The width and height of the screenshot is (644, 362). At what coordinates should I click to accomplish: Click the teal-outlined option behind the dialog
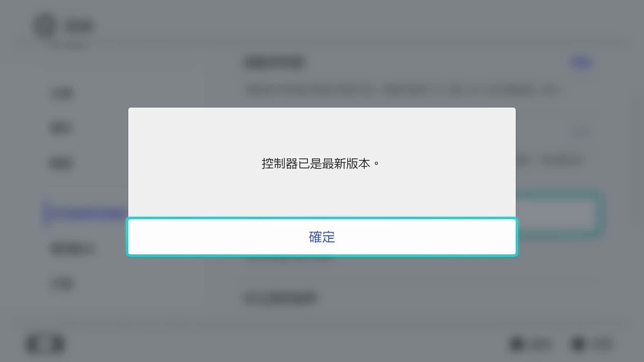click(x=559, y=214)
